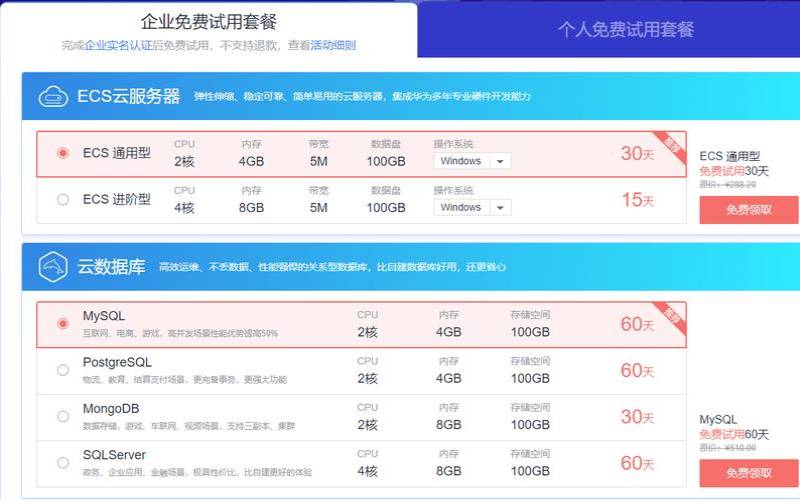Click the 云数据库 section title

111,266
